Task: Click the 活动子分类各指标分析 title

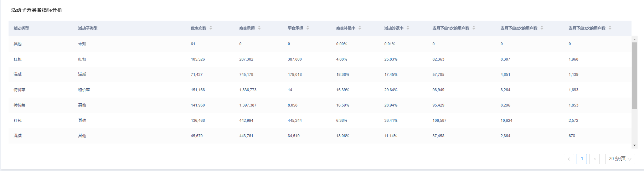Action: point(37,10)
